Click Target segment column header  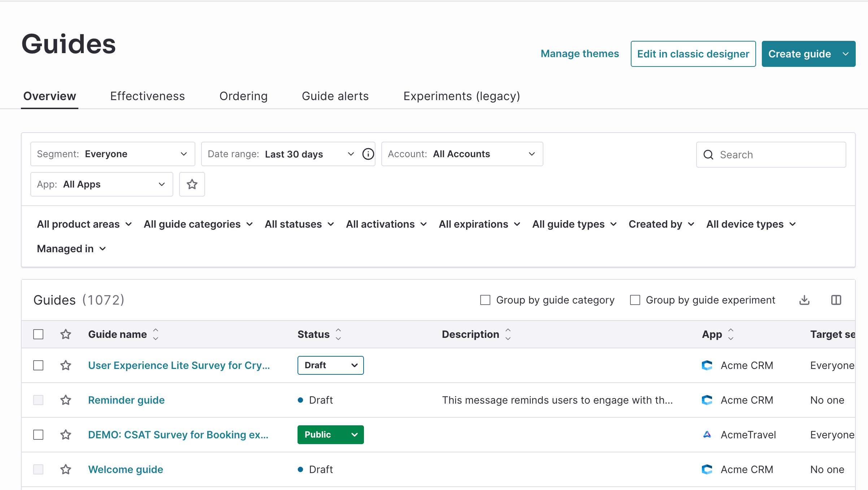[x=832, y=334]
